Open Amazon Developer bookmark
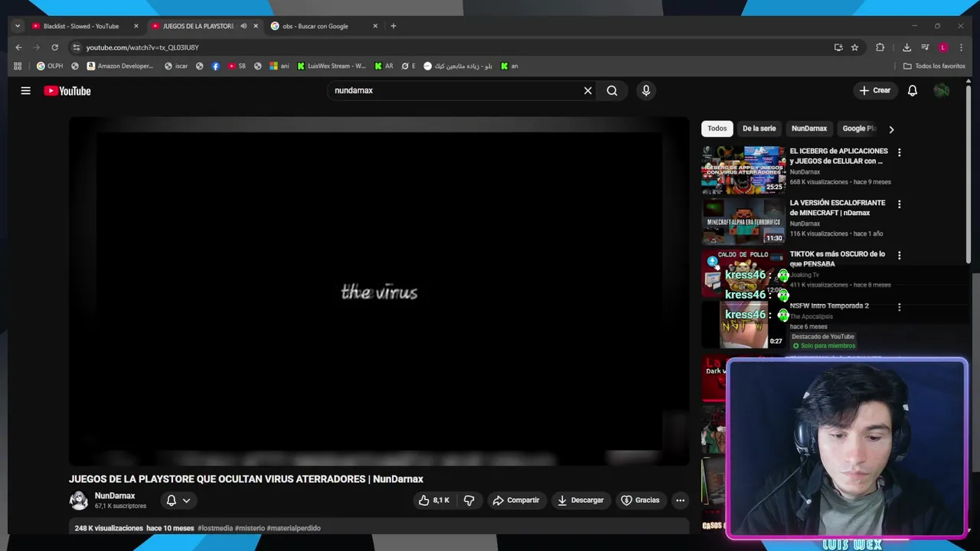Viewport: 980px width, 551px height. coord(120,66)
